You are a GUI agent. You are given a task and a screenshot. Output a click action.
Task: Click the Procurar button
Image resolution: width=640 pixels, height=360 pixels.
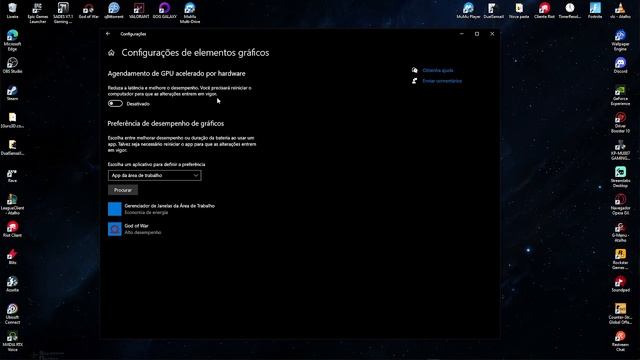click(x=123, y=190)
